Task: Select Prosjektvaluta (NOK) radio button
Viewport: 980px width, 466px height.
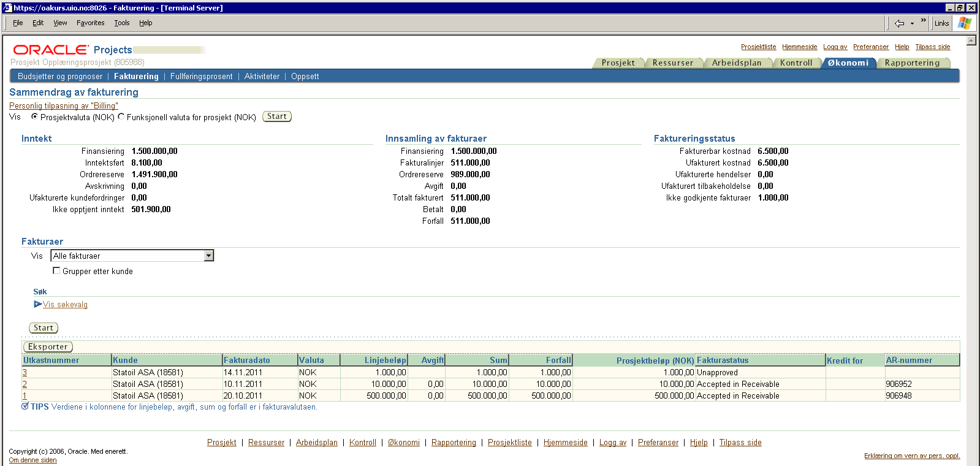Action: 34,116
